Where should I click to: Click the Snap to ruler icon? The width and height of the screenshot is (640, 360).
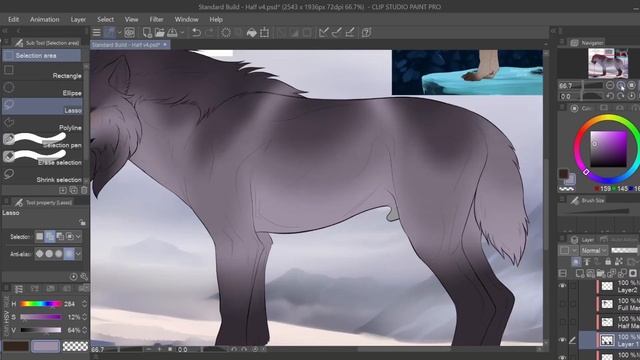[324, 33]
